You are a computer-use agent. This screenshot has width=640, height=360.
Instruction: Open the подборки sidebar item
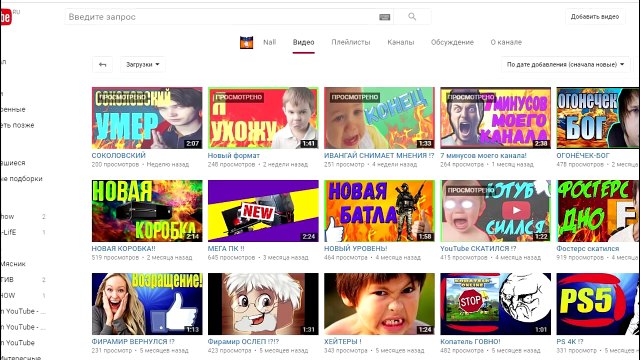tap(22, 179)
